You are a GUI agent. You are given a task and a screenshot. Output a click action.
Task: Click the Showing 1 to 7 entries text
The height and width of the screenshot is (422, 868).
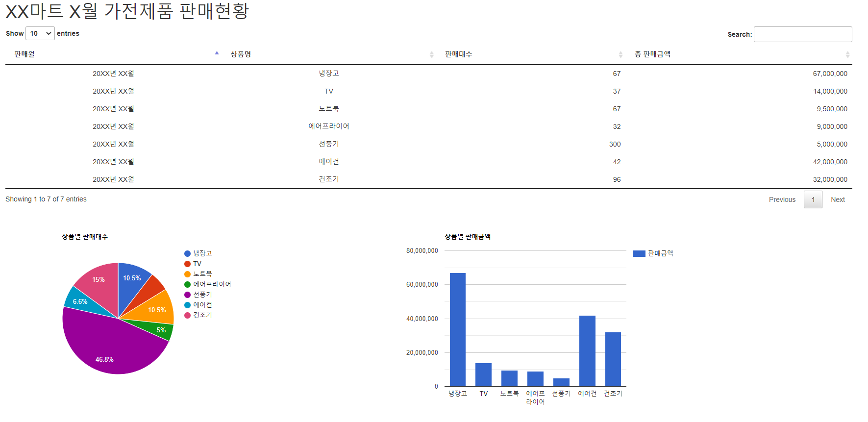pos(46,199)
